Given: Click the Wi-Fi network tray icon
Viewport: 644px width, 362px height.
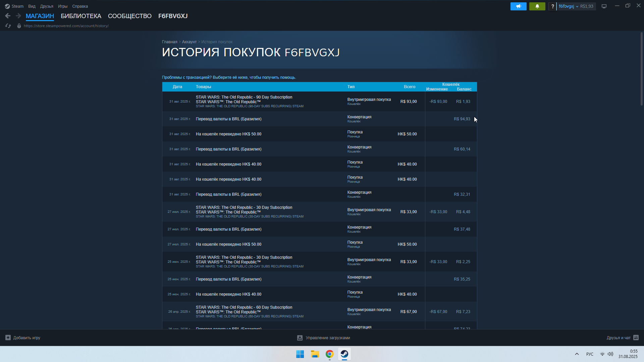Looking at the screenshot, I should coord(602,354).
